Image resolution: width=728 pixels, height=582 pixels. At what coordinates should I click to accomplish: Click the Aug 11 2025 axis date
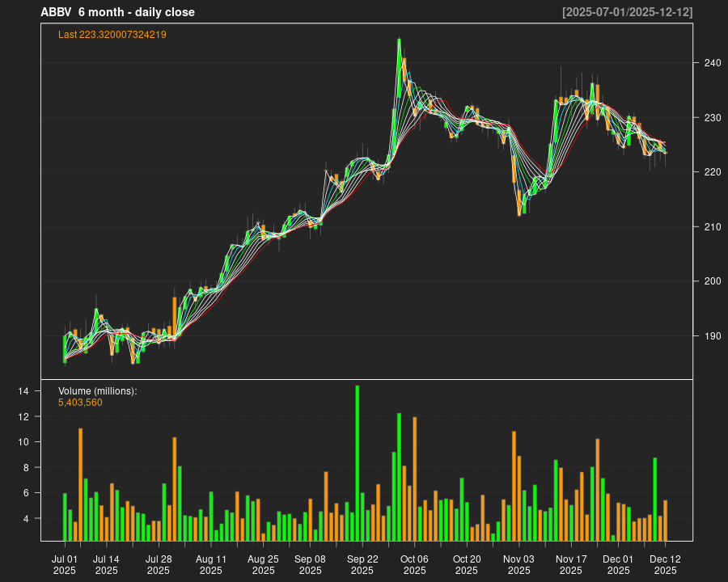coord(210,563)
